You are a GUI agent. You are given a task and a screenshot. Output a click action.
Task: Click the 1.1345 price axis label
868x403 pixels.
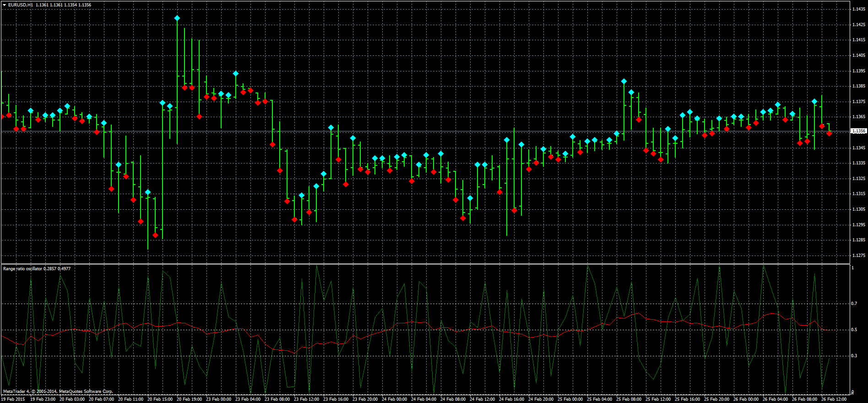pos(858,148)
